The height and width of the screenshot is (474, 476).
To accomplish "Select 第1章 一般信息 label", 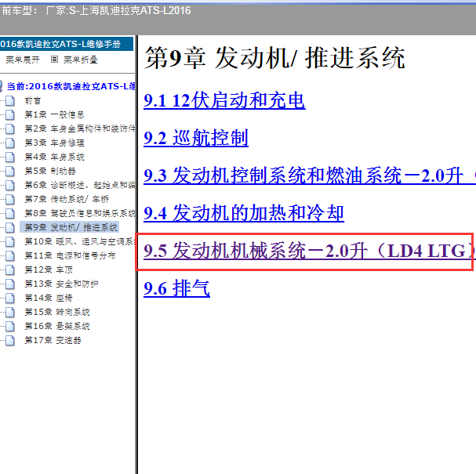I will pos(54,114).
